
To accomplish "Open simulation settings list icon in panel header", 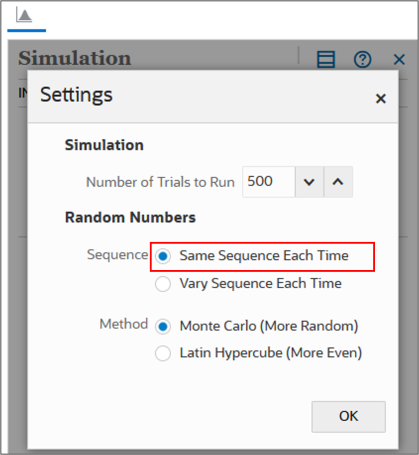I will [326, 60].
